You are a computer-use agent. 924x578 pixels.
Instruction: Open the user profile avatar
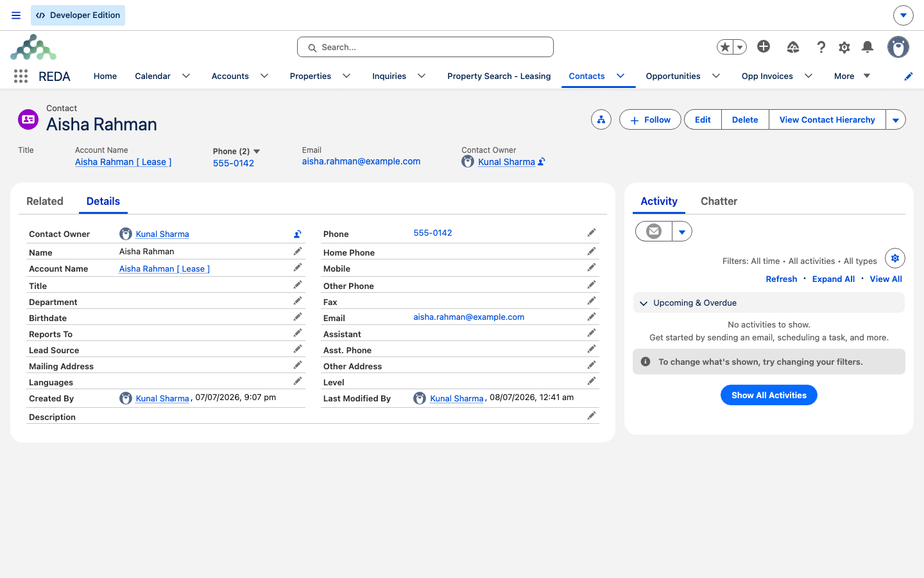tap(898, 47)
